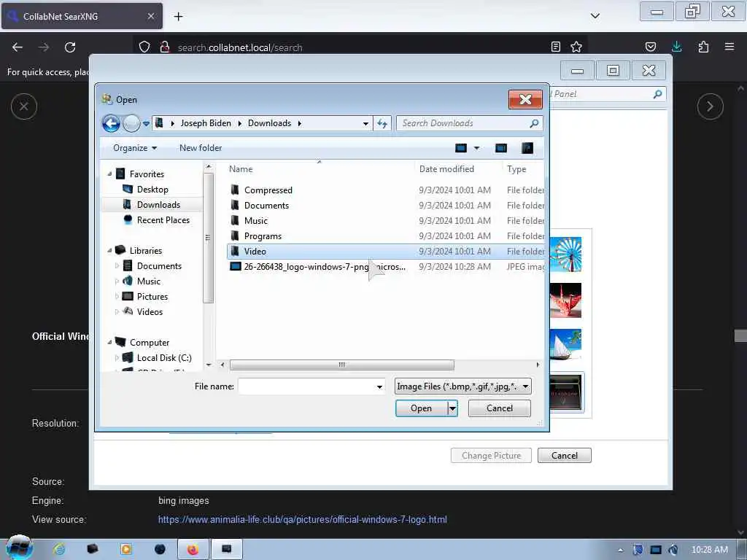Select Downloads in Favorites

click(x=152, y=205)
